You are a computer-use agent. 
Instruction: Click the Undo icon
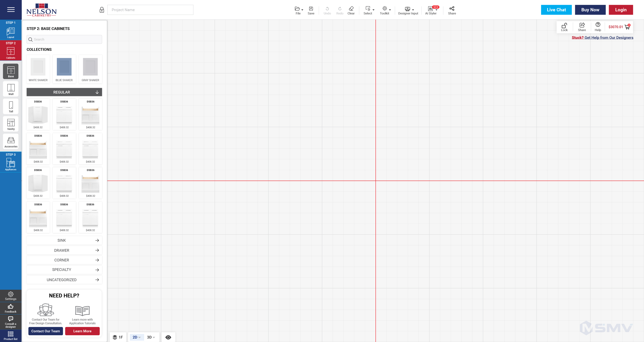click(x=327, y=10)
